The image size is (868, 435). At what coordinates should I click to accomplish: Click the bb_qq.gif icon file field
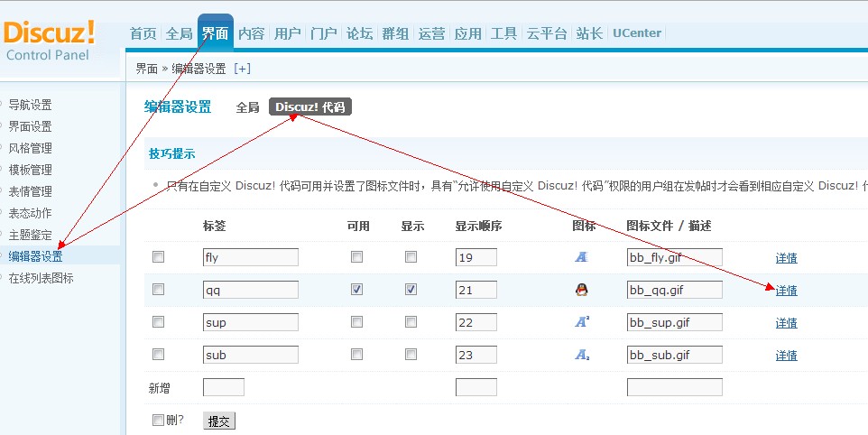coord(674,290)
